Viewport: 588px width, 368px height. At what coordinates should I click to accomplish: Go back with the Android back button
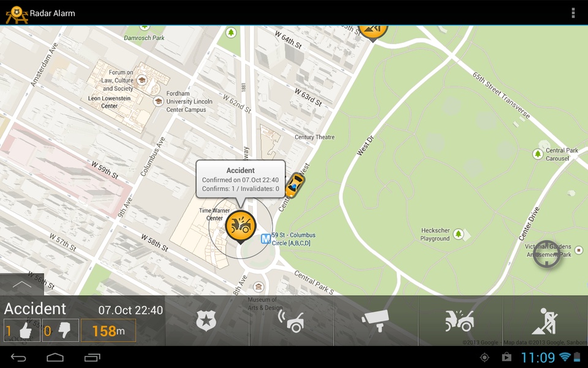click(18, 358)
